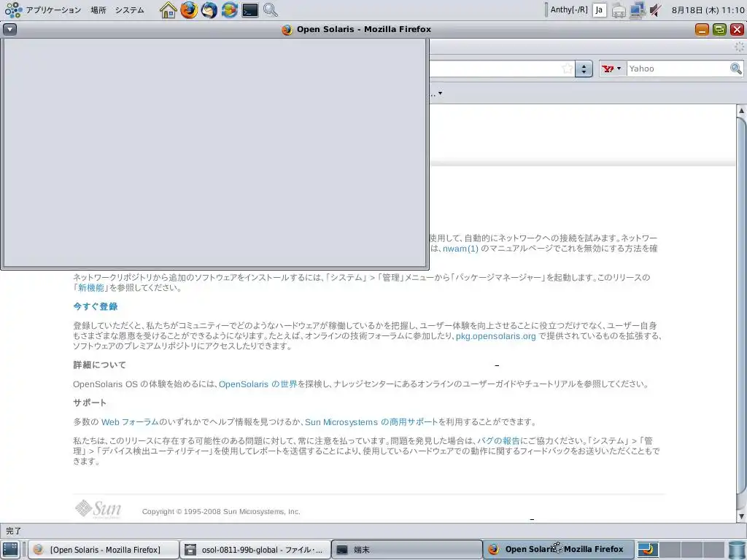Open the nwam(1) manual page link
The height and width of the screenshot is (560, 747).
click(460, 249)
